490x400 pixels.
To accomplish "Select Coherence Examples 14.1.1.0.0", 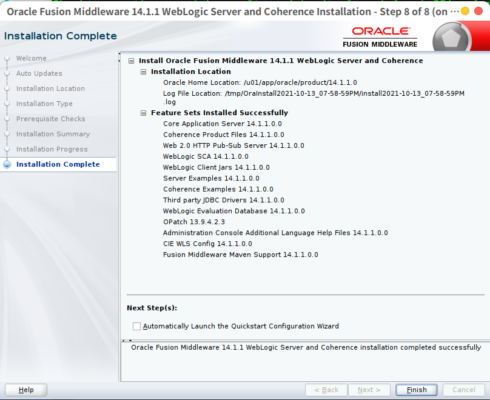I will 218,189.
